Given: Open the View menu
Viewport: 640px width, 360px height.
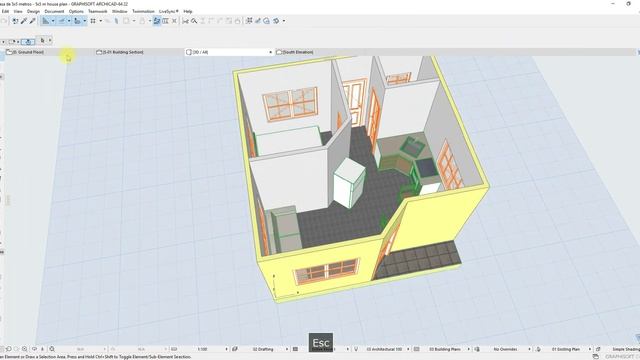Looking at the screenshot, I should 18,11.
